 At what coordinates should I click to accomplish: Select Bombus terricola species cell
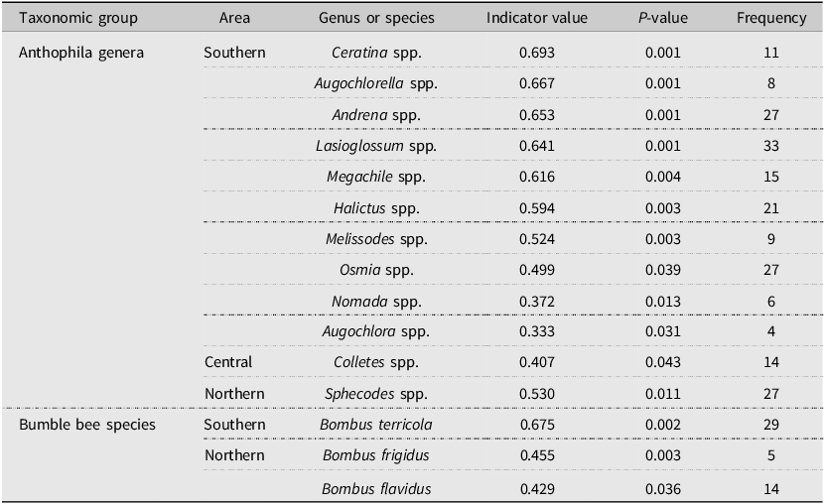pyautogui.click(x=376, y=425)
